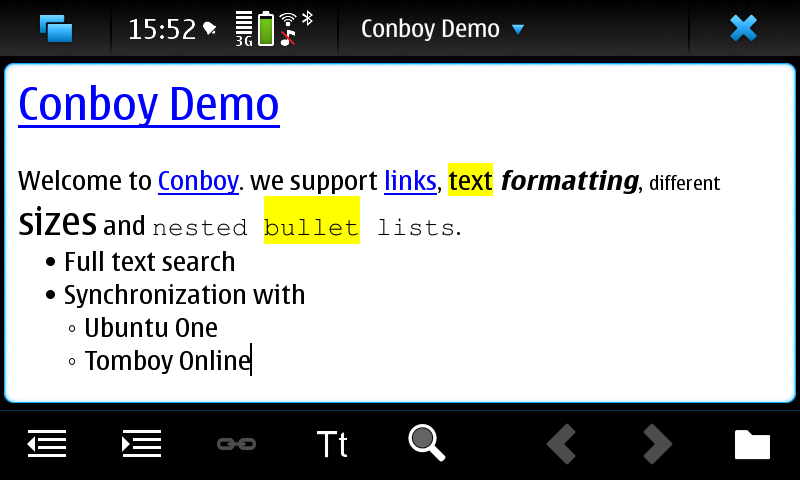
Task: Open search with the magnifier icon
Action: [x=427, y=443]
